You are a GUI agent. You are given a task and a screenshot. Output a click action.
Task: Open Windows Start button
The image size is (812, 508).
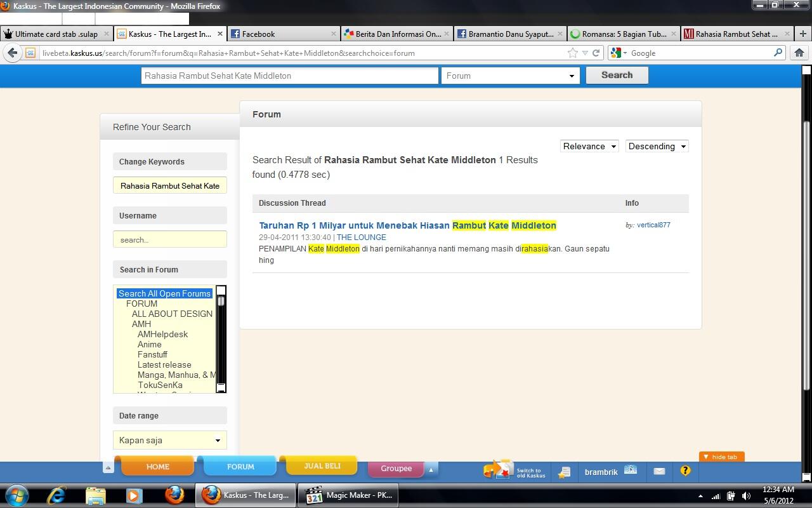click(17, 495)
